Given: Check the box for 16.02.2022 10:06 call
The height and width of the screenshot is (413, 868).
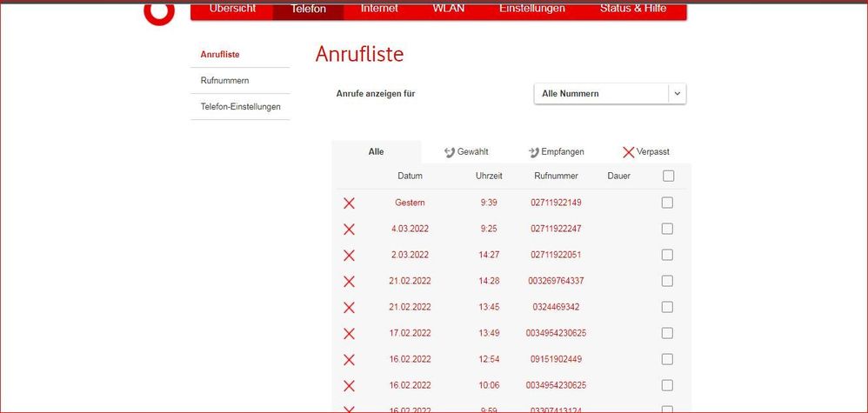Looking at the screenshot, I should (x=667, y=385).
